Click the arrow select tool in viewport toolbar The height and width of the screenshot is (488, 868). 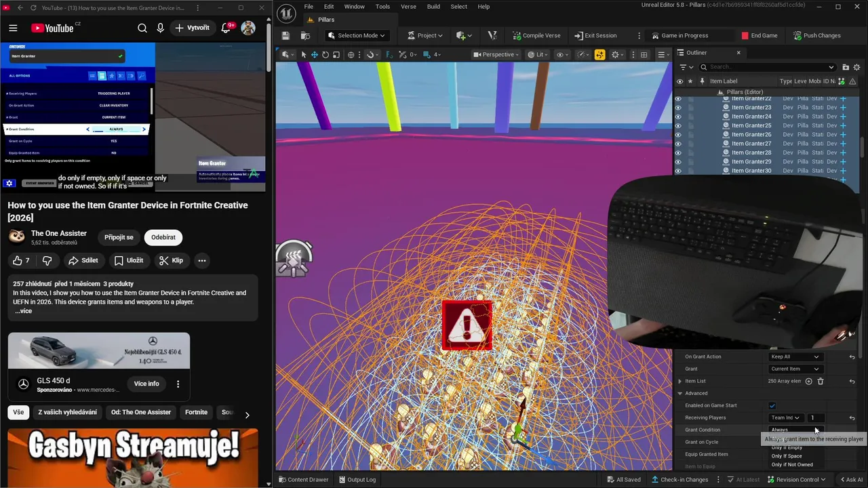[x=304, y=54]
